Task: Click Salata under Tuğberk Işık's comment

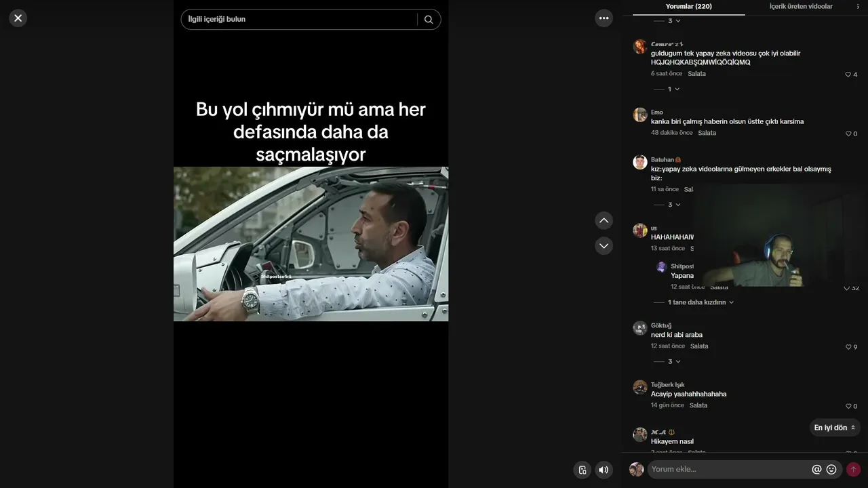Action: (x=698, y=405)
